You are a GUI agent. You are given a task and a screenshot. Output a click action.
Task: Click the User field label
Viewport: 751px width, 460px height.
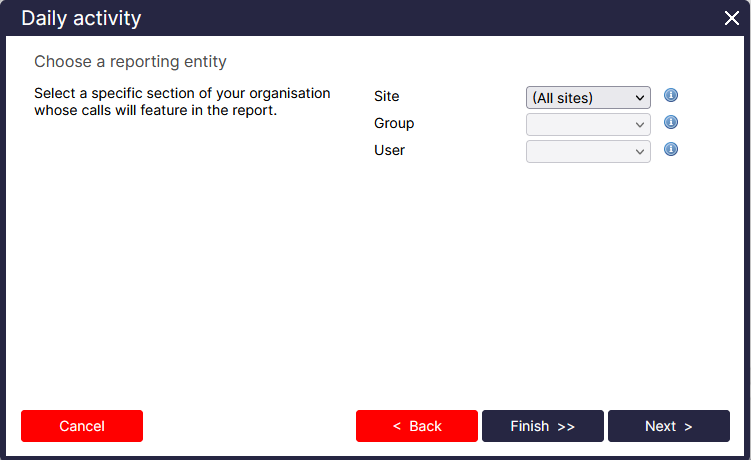coord(389,150)
